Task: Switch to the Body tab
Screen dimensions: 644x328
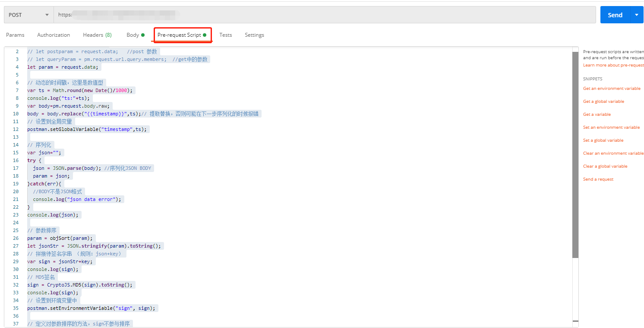Action: coord(133,35)
